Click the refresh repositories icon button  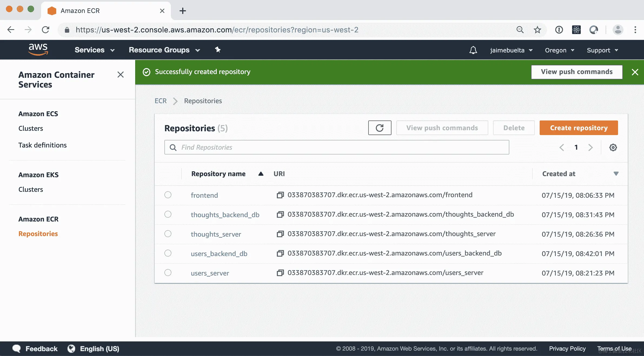pos(380,128)
